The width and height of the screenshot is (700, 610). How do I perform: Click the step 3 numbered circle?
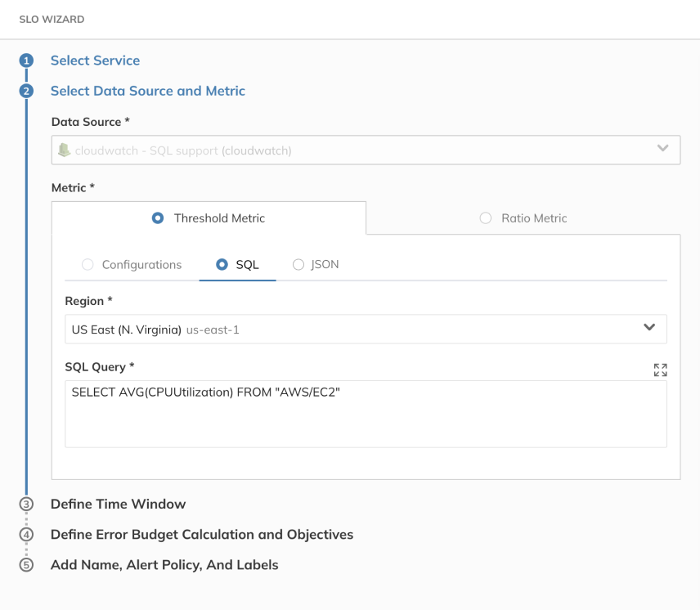(27, 505)
